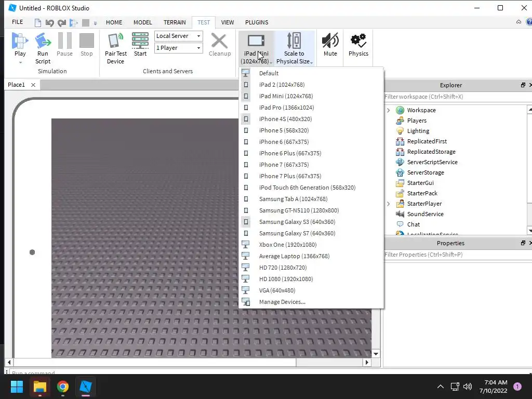The width and height of the screenshot is (532, 399).
Task: Open the Local Server dropdown
Action: pos(179,36)
